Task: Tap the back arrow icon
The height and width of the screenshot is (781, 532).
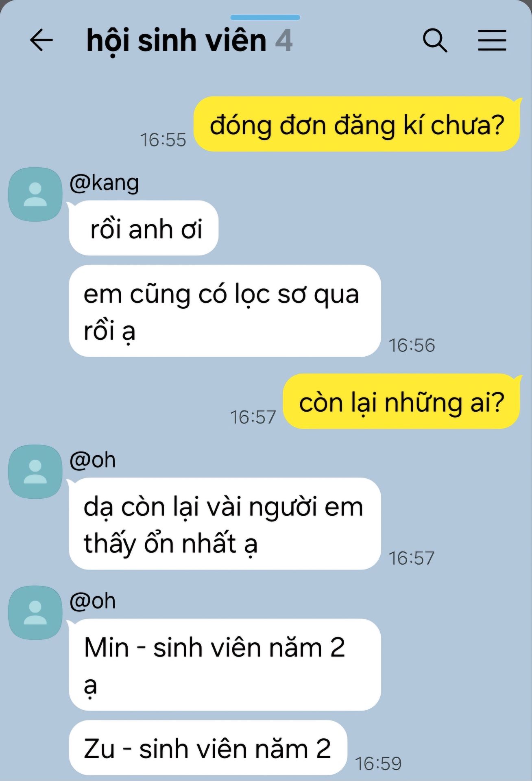Action: tap(41, 40)
